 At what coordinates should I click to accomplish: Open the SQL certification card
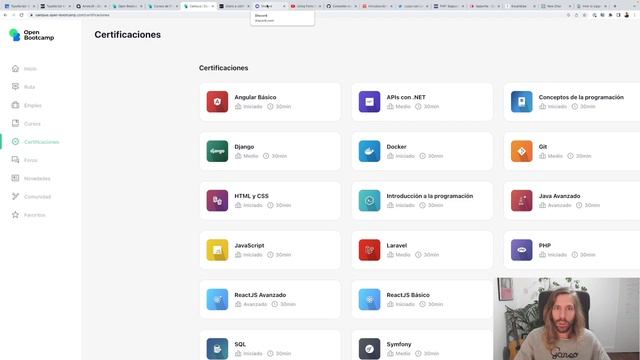click(x=270, y=345)
